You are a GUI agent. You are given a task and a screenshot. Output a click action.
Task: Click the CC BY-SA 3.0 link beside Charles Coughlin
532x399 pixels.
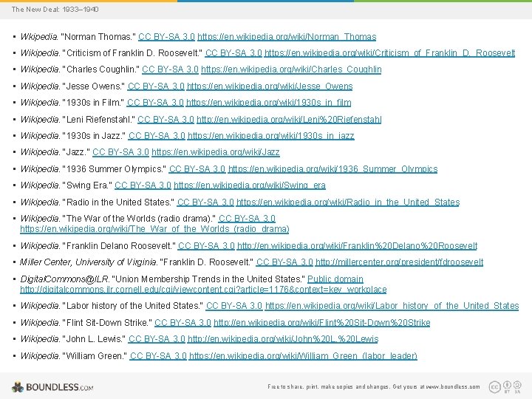pos(170,69)
